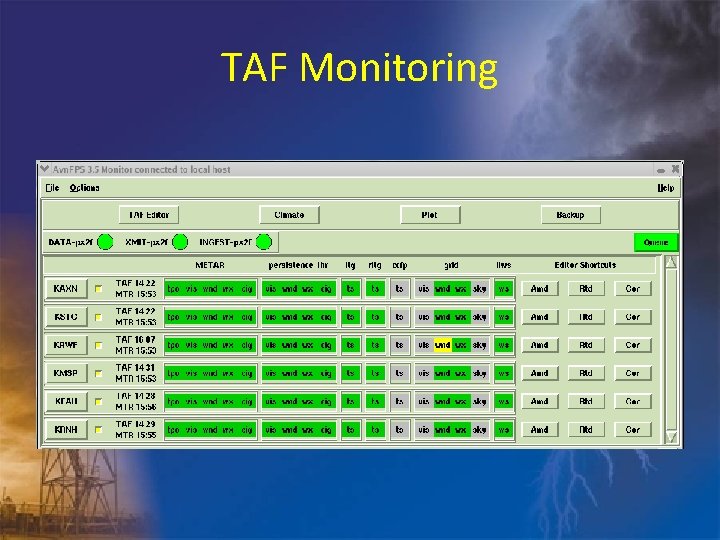Click the gray grid sky cell for KAXN
720x540 pixels.
479,289
